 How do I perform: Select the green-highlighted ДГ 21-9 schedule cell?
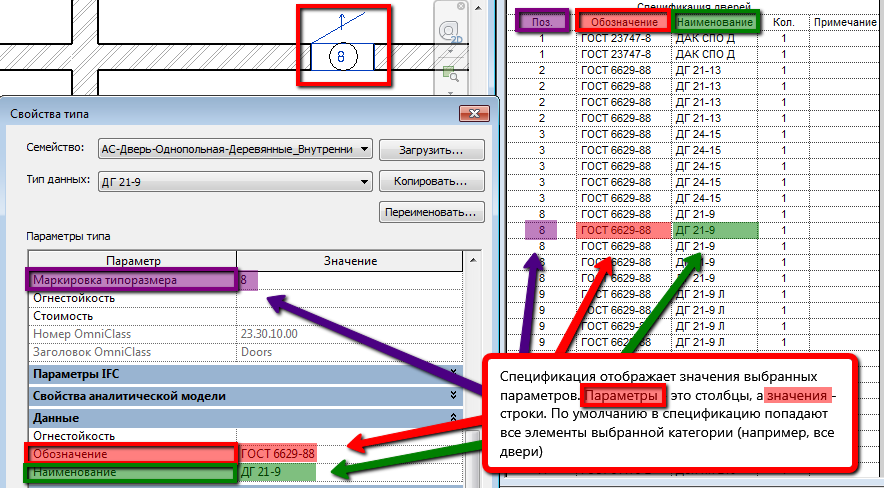click(x=715, y=230)
